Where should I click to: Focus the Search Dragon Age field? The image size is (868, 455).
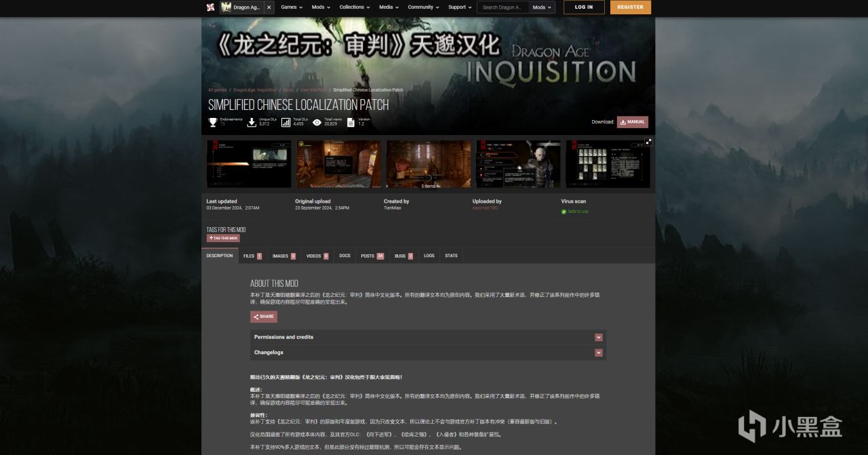[503, 7]
